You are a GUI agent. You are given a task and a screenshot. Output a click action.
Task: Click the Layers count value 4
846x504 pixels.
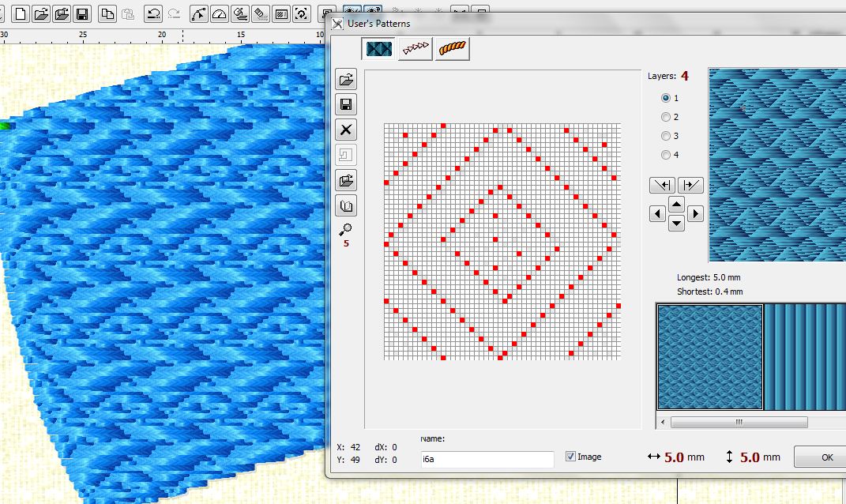(685, 76)
